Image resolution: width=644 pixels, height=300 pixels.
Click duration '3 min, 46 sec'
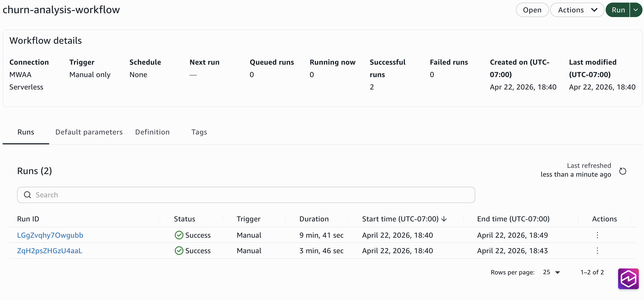click(x=321, y=251)
